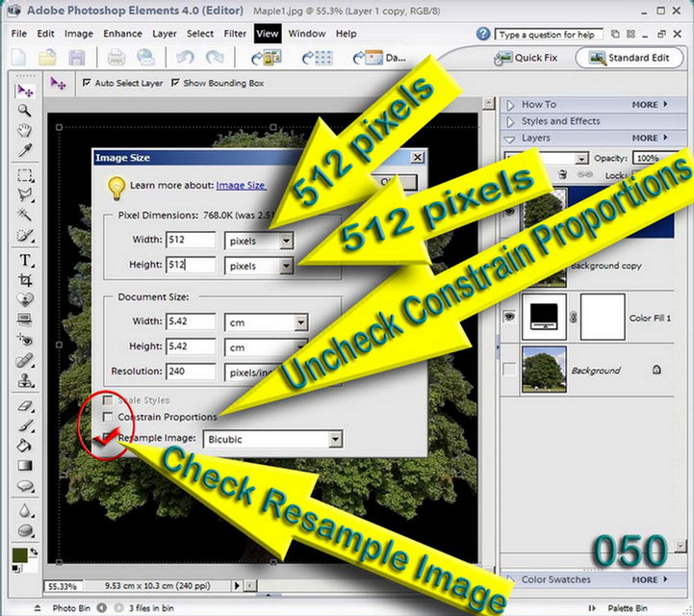694x616 pixels.
Task: Select the Red Eye Removal tool
Action: [25, 340]
